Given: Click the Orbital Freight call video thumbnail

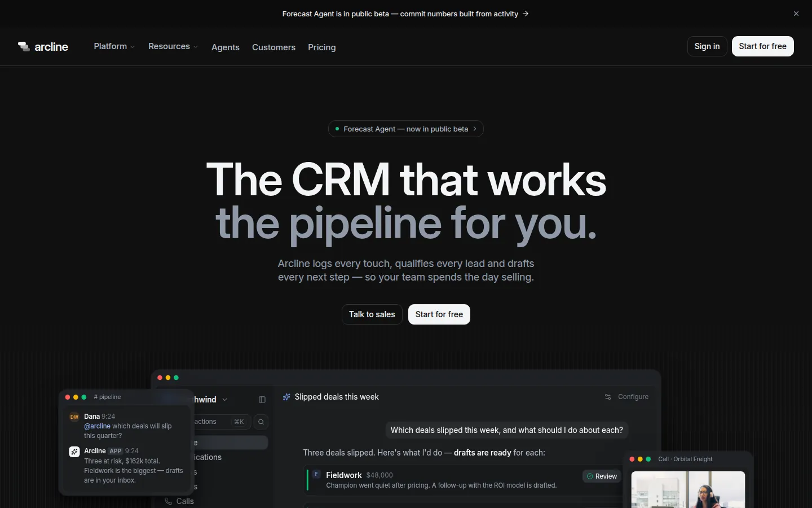Looking at the screenshot, I should tap(688, 489).
